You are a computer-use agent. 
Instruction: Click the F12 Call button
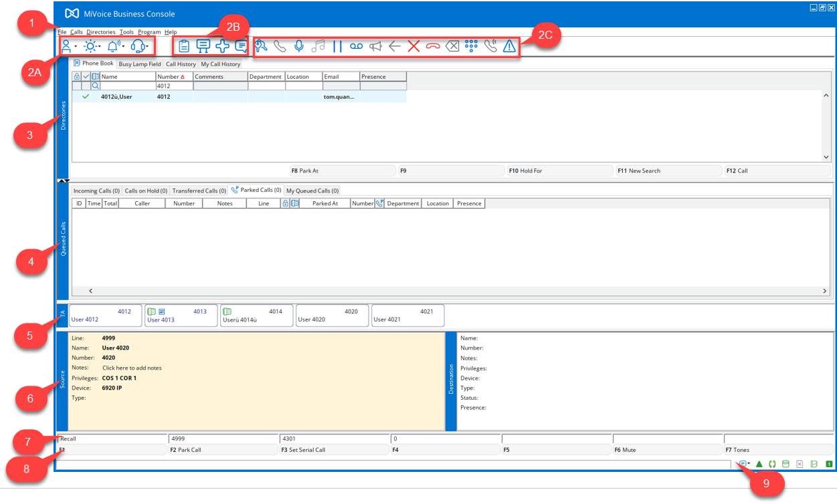coord(779,170)
